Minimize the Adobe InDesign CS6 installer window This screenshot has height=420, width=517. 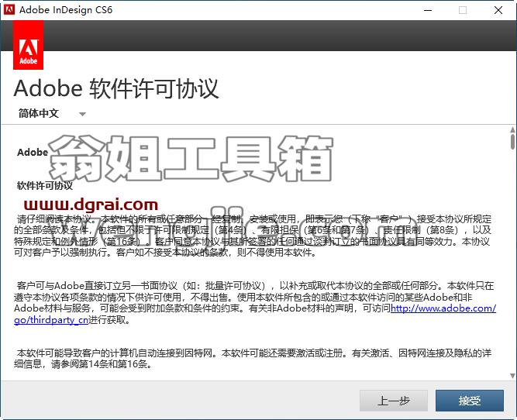[428, 10]
